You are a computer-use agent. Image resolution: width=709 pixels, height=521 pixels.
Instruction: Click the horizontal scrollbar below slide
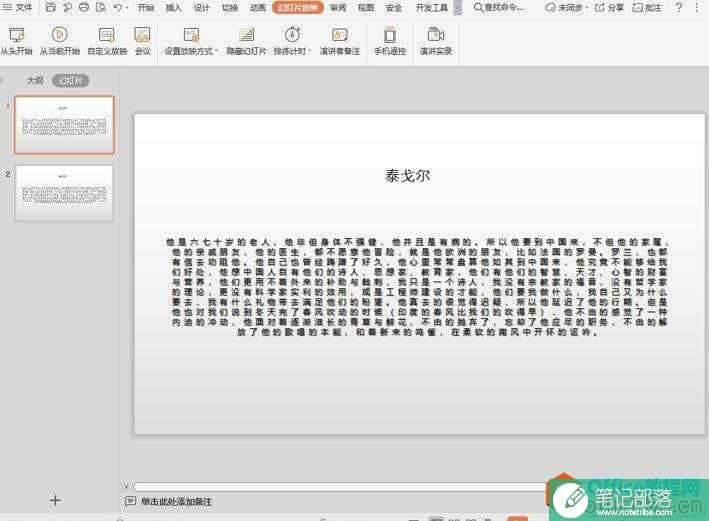pyautogui.click(x=340, y=487)
